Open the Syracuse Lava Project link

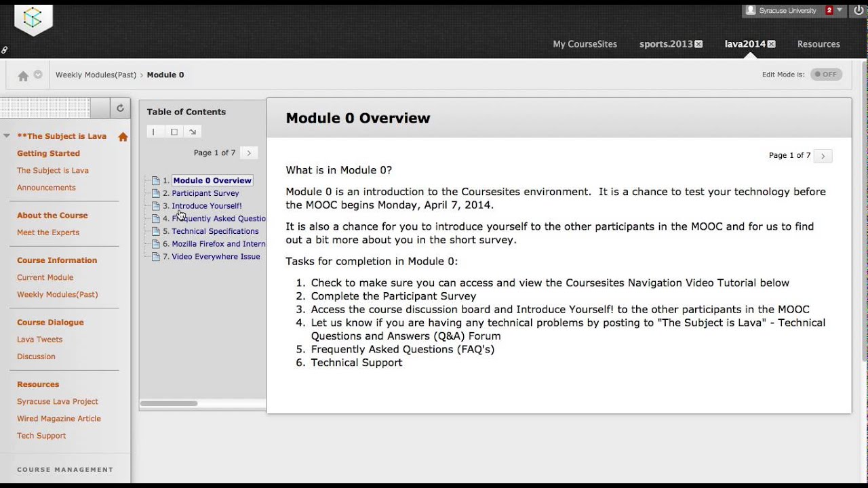[x=58, y=402]
